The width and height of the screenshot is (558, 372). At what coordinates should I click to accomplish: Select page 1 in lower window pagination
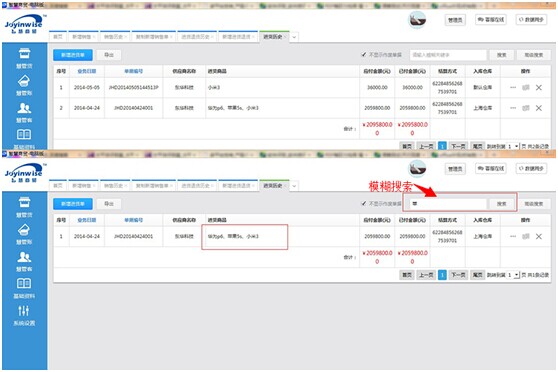click(x=442, y=275)
